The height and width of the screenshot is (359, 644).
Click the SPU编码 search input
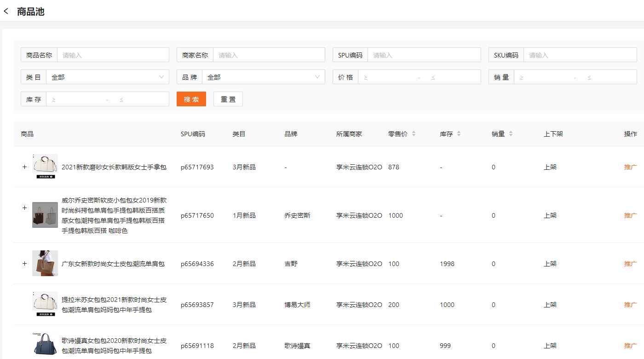tap(424, 55)
